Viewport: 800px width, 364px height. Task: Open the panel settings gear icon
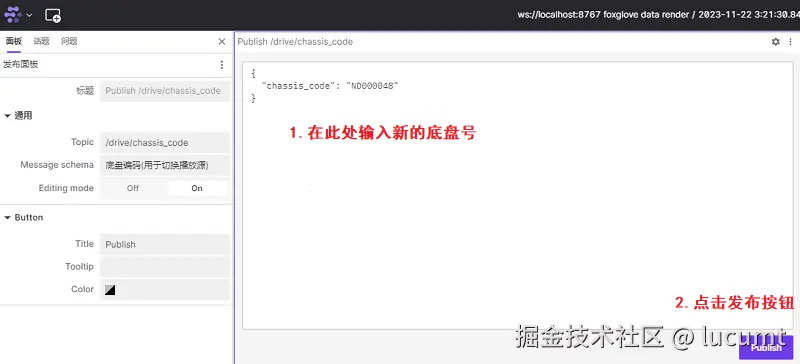(x=776, y=42)
